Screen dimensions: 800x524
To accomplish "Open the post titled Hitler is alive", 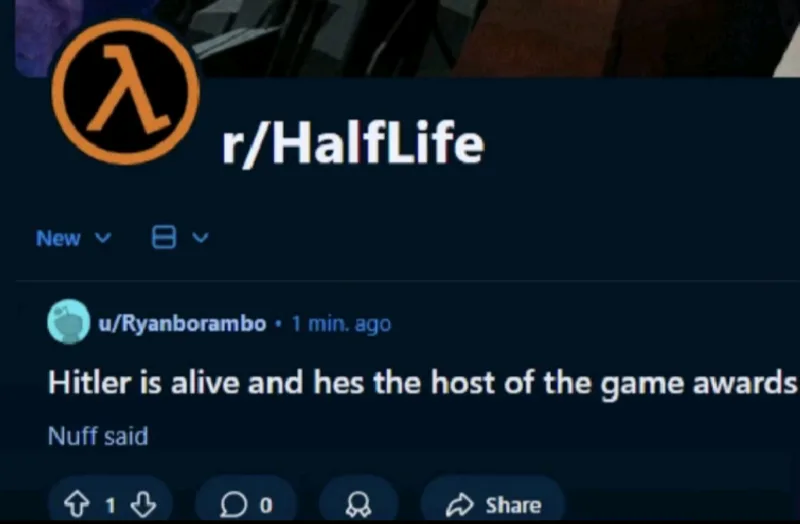I will click(x=422, y=383).
